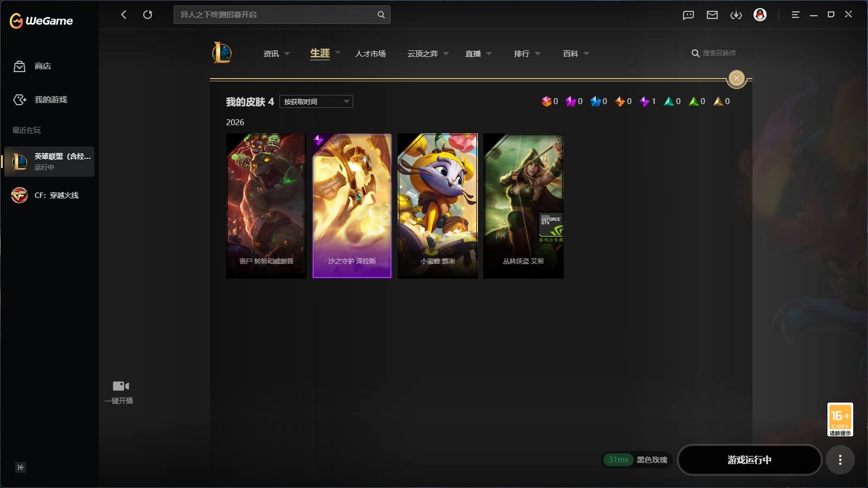The width and height of the screenshot is (868, 488).
Task: Start 一键开播 streaming camera icon
Action: [120, 386]
